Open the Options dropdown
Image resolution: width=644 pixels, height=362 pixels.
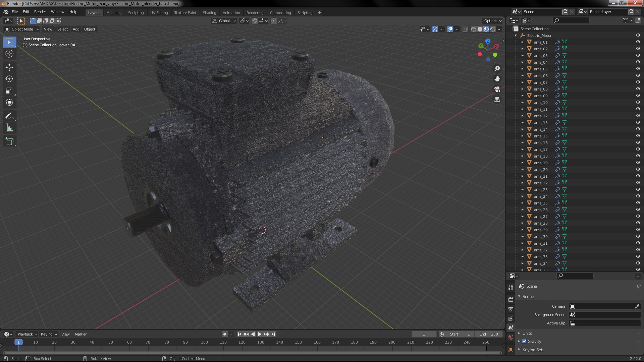click(x=492, y=21)
